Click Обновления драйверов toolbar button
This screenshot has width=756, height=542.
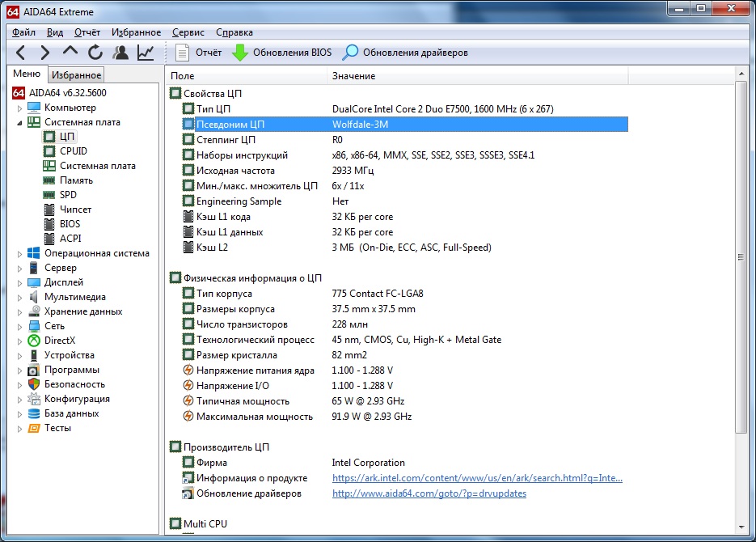coord(405,52)
